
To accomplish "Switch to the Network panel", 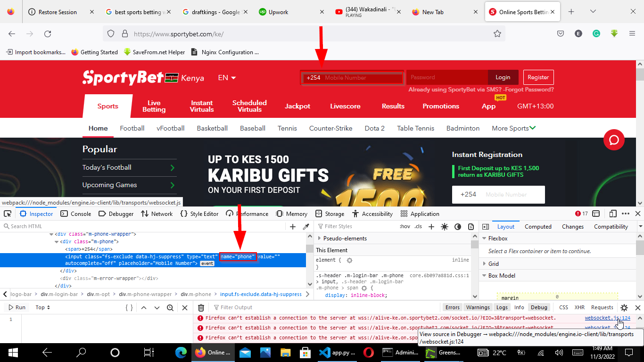I will click(157, 214).
